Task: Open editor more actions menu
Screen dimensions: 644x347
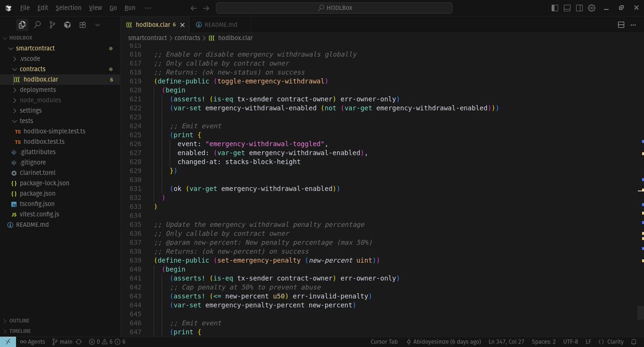Action: [x=634, y=25]
